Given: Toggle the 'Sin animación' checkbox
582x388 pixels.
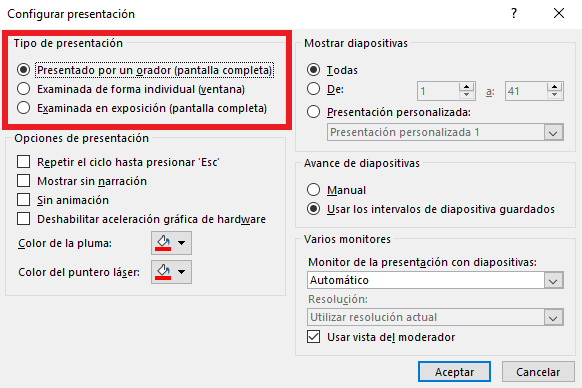Looking at the screenshot, I should coord(24,200).
